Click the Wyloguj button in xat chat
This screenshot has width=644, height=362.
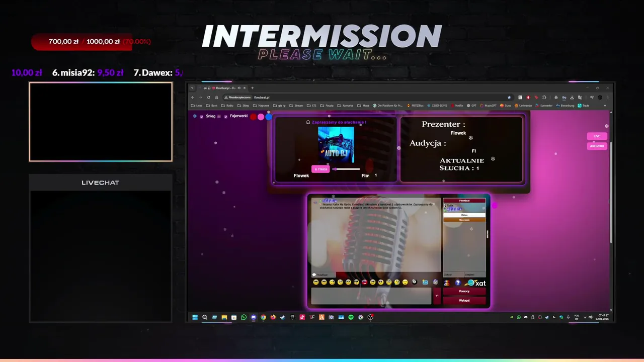[x=464, y=301]
